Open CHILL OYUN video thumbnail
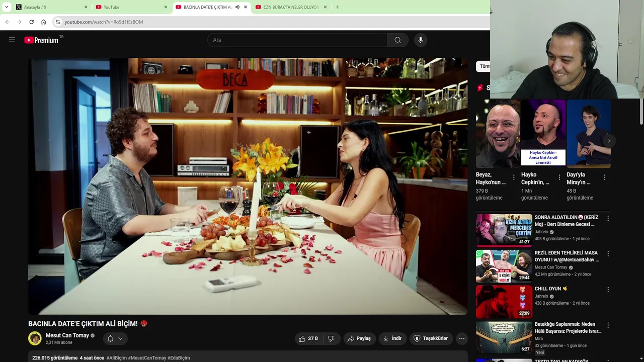This screenshot has width=644, height=362. pyautogui.click(x=504, y=302)
